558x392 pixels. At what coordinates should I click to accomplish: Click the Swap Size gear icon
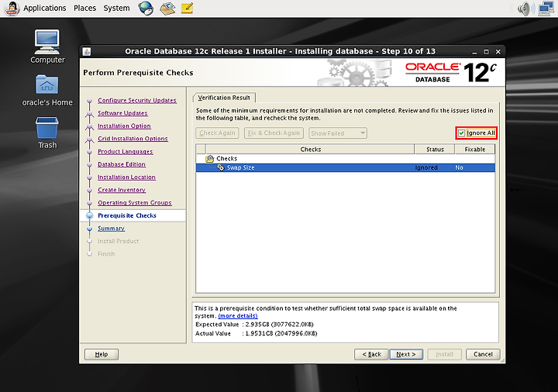221,167
